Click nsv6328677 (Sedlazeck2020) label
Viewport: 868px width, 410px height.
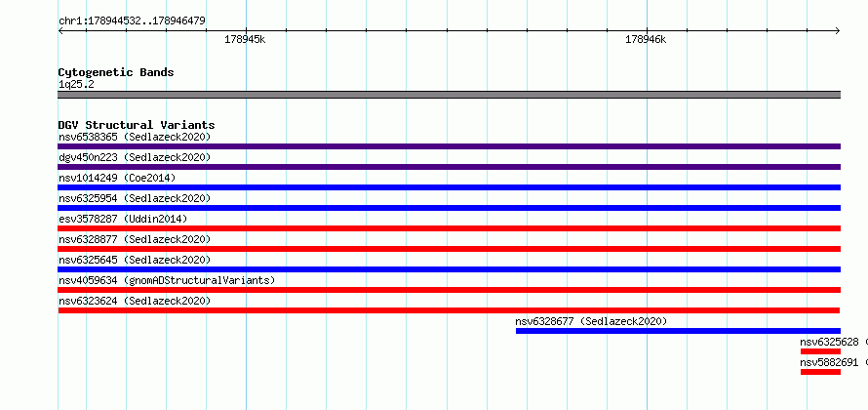(x=591, y=321)
